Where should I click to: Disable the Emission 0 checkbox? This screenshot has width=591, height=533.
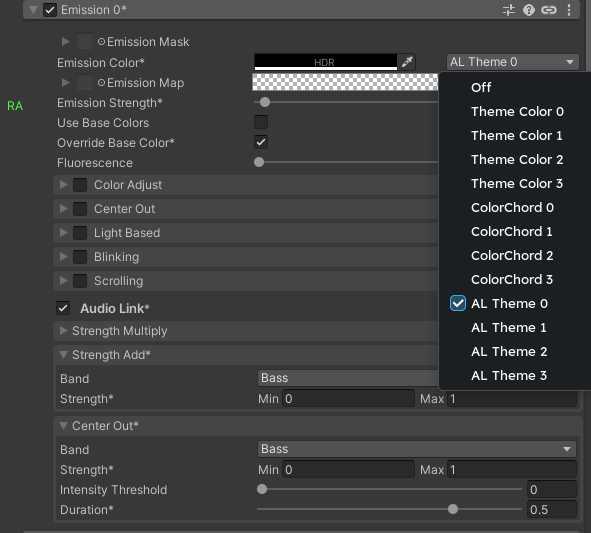point(50,10)
